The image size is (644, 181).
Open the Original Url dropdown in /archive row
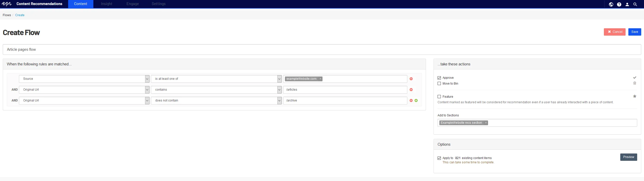click(x=84, y=100)
